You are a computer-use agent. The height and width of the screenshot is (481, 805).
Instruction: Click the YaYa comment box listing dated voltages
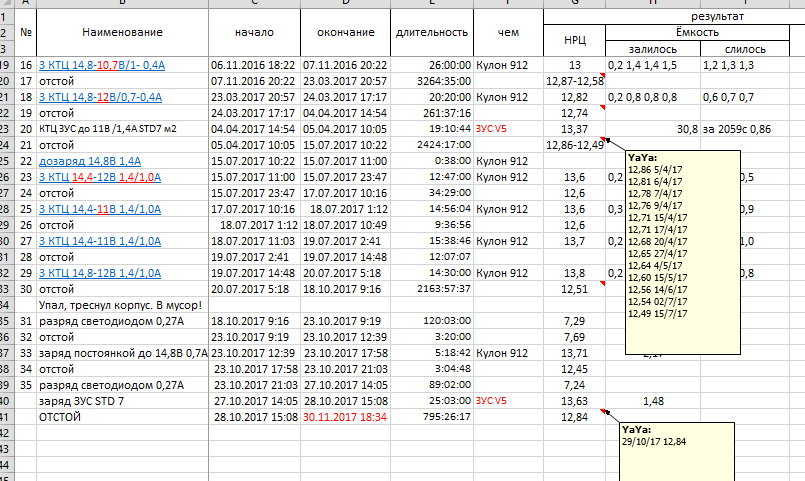point(682,252)
